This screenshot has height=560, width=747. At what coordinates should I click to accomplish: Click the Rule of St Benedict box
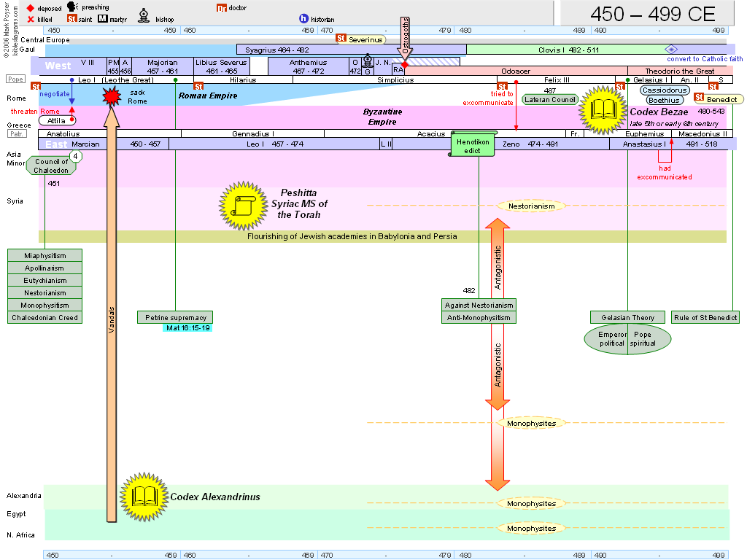tap(705, 317)
